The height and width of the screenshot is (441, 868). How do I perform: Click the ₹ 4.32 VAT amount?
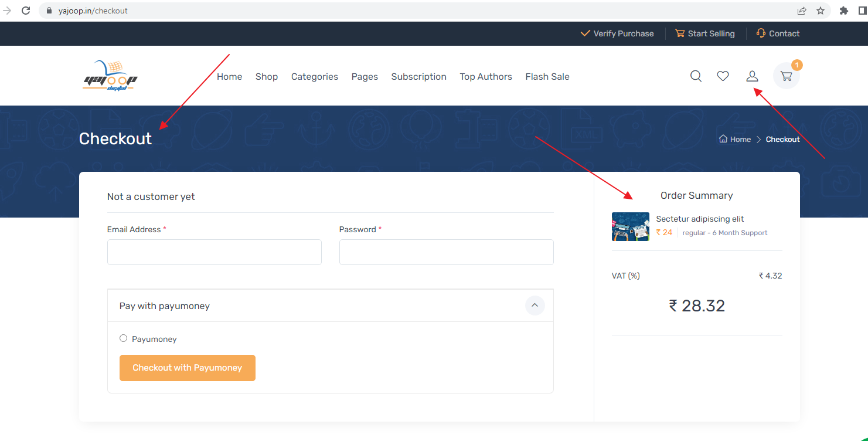[x=770, y=276]
